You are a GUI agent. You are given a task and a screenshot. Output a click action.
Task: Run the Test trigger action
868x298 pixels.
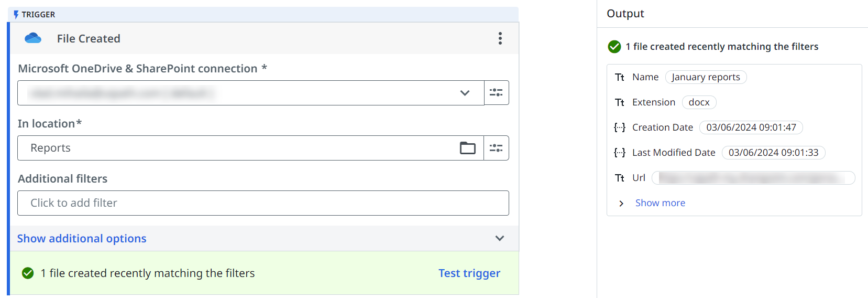[x=469, y=273]
